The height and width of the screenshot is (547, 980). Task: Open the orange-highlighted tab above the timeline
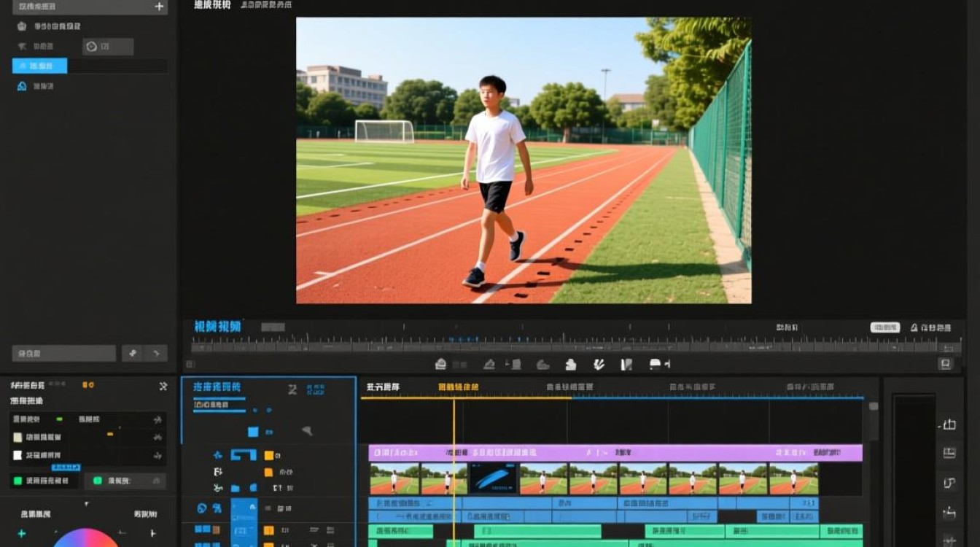point(458,387)
